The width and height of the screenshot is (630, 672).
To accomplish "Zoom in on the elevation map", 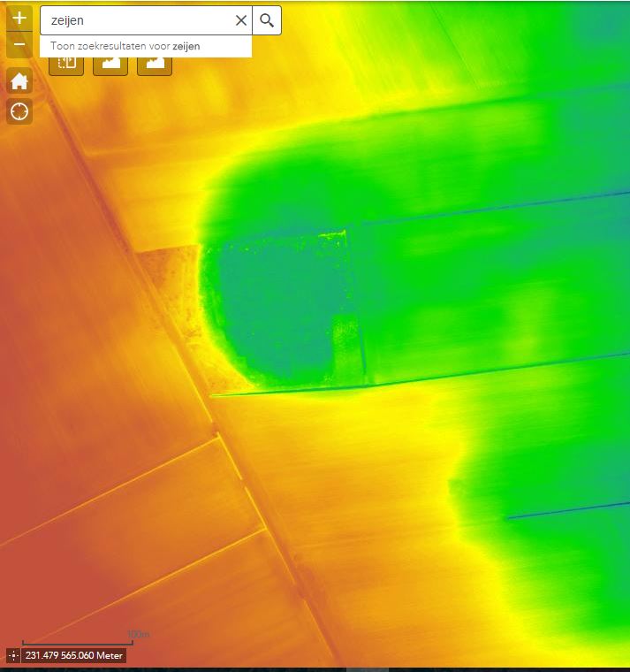I will [19, 19].
